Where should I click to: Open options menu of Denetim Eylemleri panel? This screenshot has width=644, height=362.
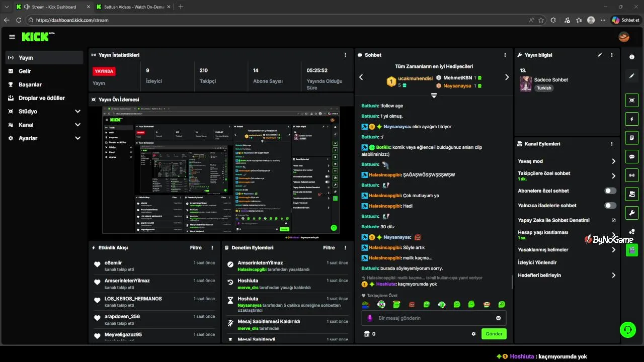(345, 248)
